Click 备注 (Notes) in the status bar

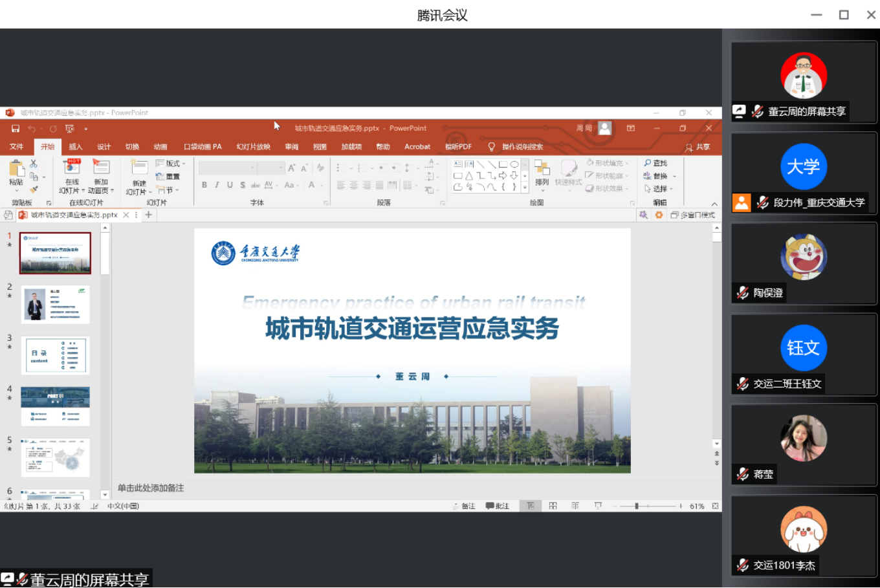[464, 506]
